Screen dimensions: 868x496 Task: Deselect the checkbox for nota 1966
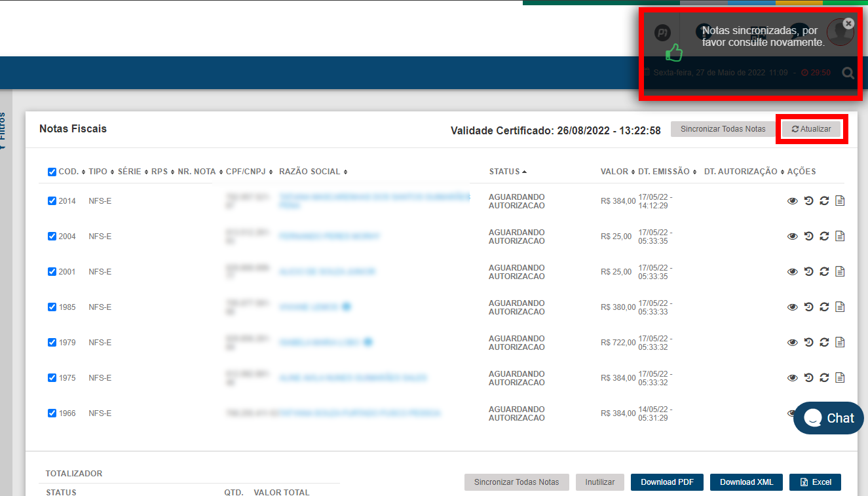click(52, 413)
